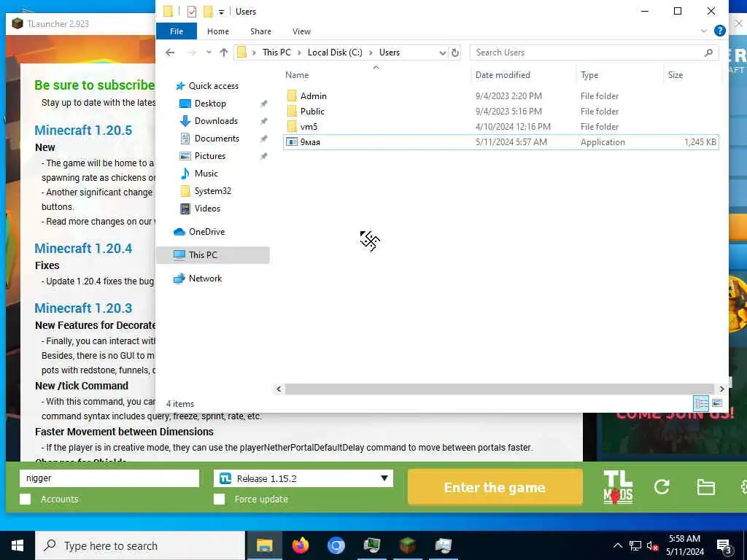Click muted volume tray icon
This screenshot has width=747, height=560.
[652, 546]
